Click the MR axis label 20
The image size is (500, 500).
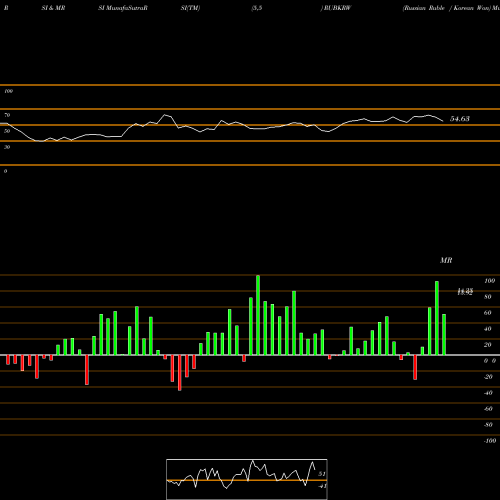pos(488,345)
